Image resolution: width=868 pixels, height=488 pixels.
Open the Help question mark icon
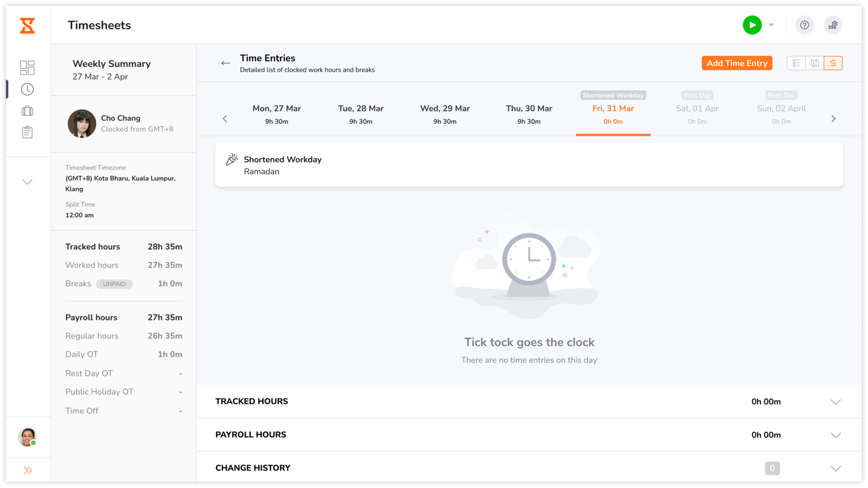coord(804,25)
